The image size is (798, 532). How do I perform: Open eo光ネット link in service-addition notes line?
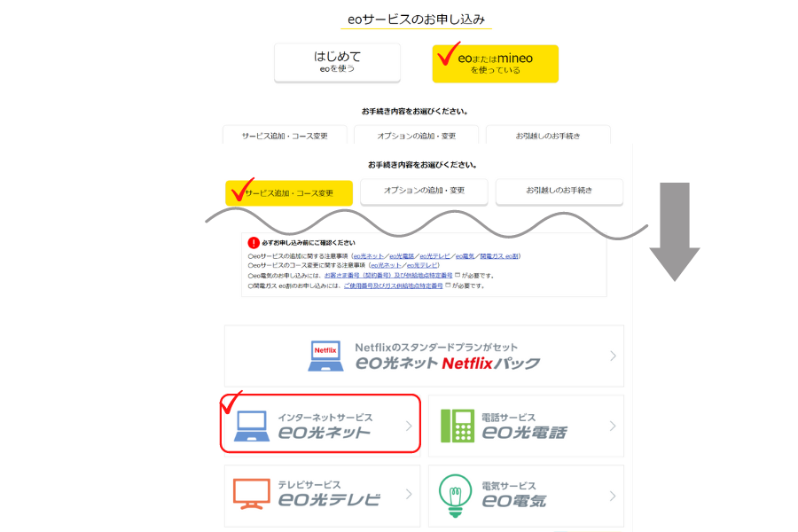click(x=369, y=256)
